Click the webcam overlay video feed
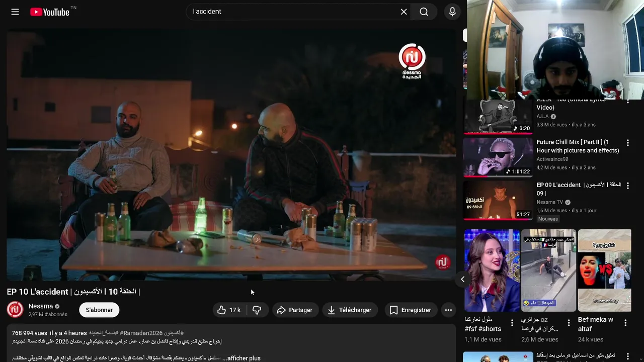This screenshot has height=362, width=644. point(555,50)
